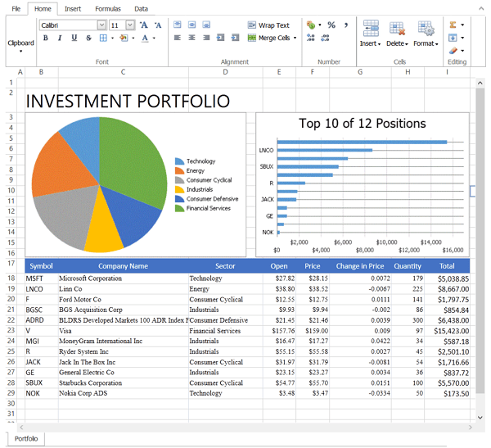Expand the Merge Cells dropdown arrow
491x448 pixels.
pyautogui.click(x=295, y=38)
